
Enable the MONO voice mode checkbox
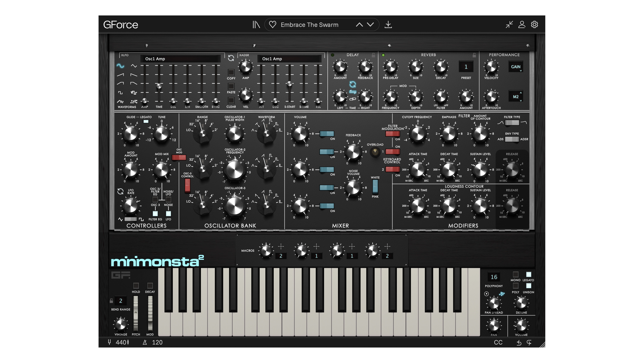pyautogui.click(x=516, y=274)
